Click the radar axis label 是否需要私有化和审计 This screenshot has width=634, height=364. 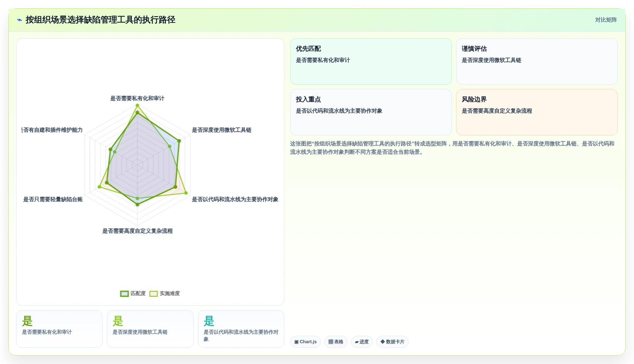click(x=137, y=98)
